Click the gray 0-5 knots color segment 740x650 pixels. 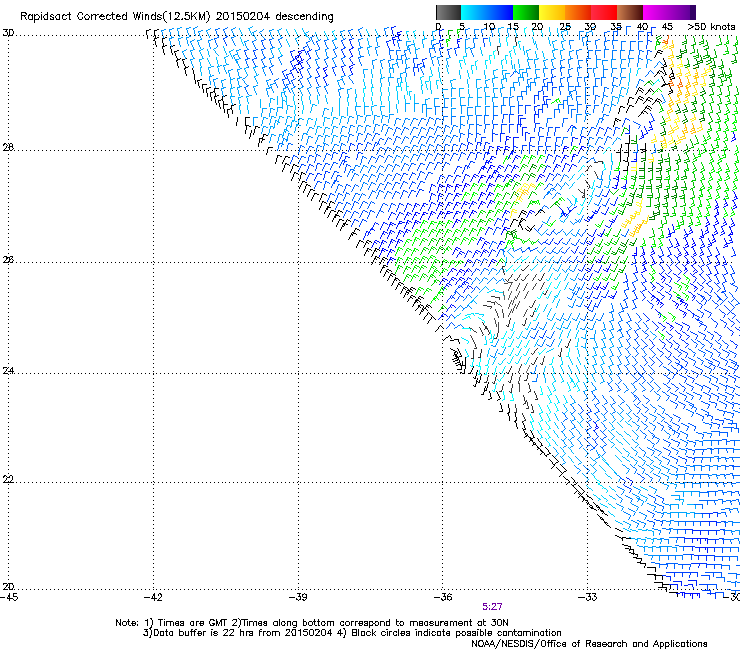tap(448, 12)
